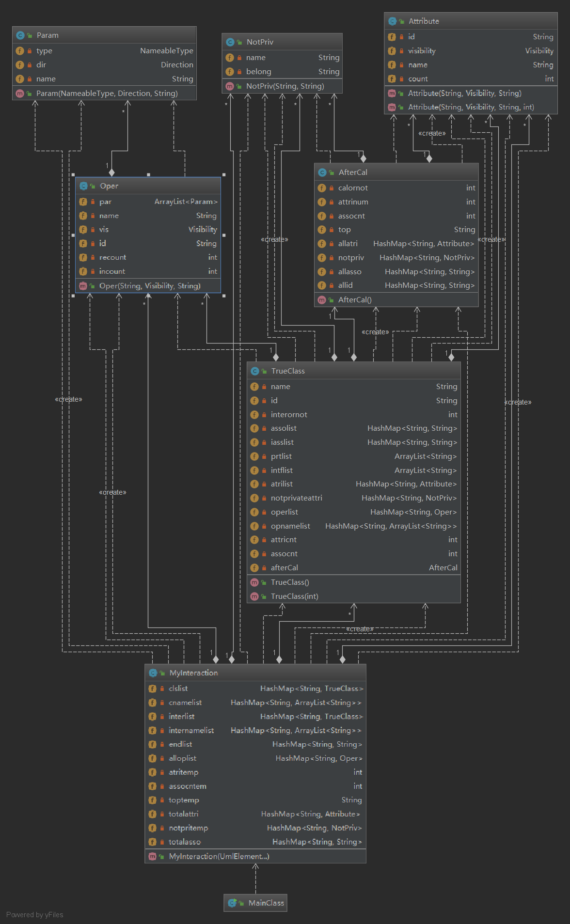Click the class icon beside Param header
570x924 pixels.
point(20,35)
